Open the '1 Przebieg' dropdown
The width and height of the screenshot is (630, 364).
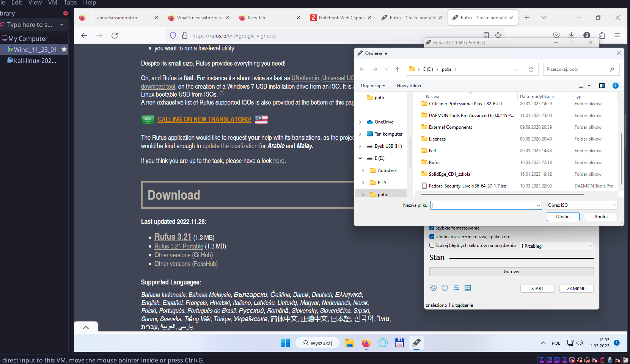(557, 246)
